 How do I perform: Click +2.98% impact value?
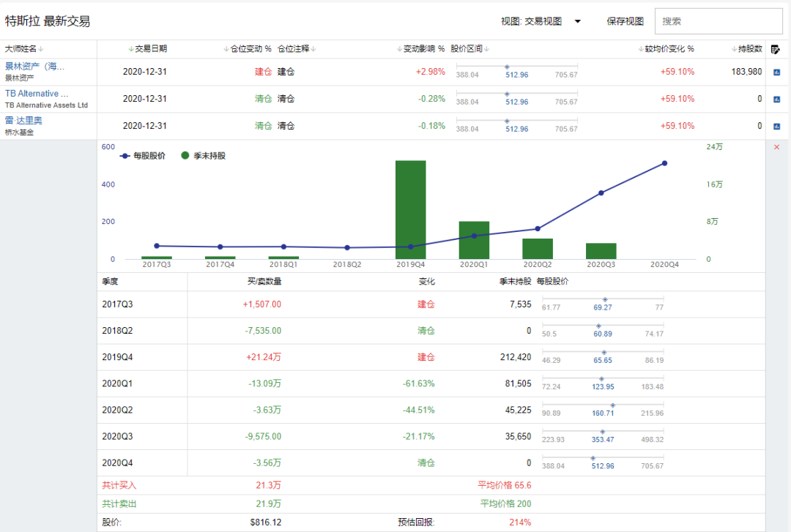click(x=431, y=72)
